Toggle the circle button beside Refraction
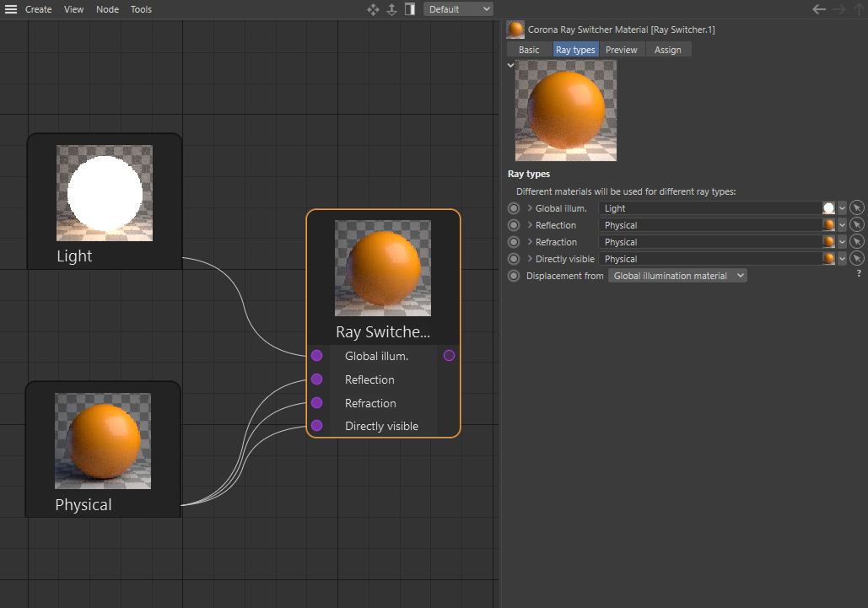 click(514, 242)
